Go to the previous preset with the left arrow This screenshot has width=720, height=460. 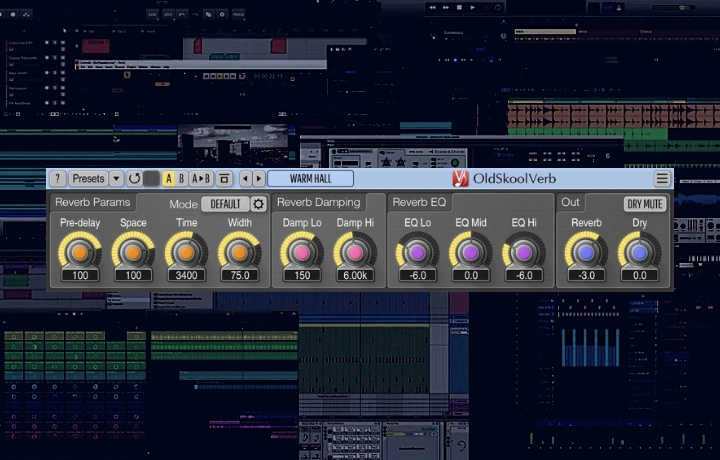point(246,178)
